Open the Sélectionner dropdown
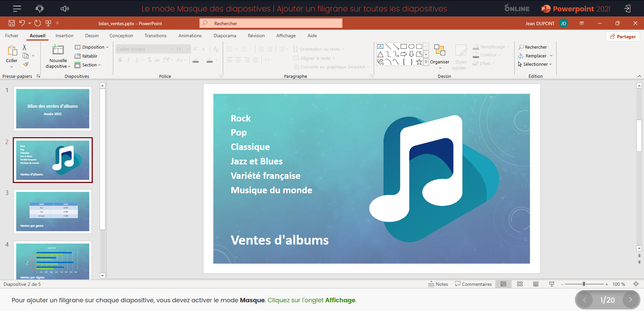The height and width of the screenshot is (311, 644). tap(535, 64)
